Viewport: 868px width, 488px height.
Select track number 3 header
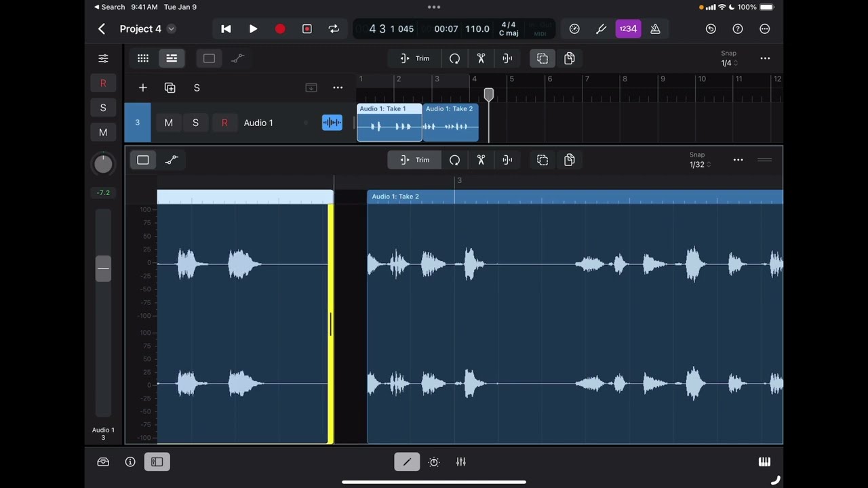pyautogui.click(x=137, y=123)
